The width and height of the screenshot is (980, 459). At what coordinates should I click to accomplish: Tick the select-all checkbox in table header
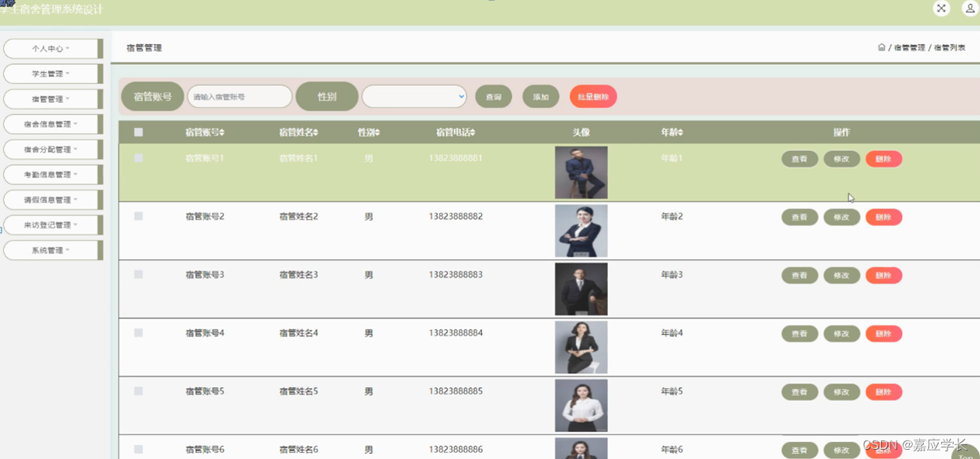pos(138,133)
